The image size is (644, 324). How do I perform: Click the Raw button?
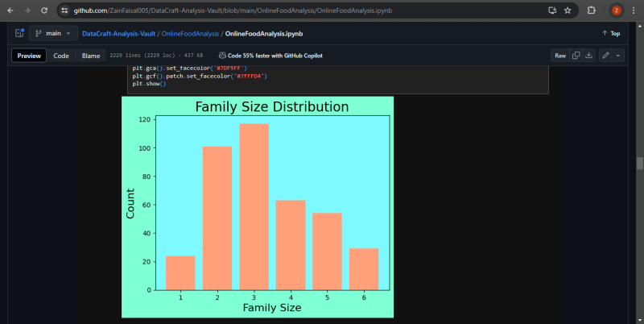[559, 56]
